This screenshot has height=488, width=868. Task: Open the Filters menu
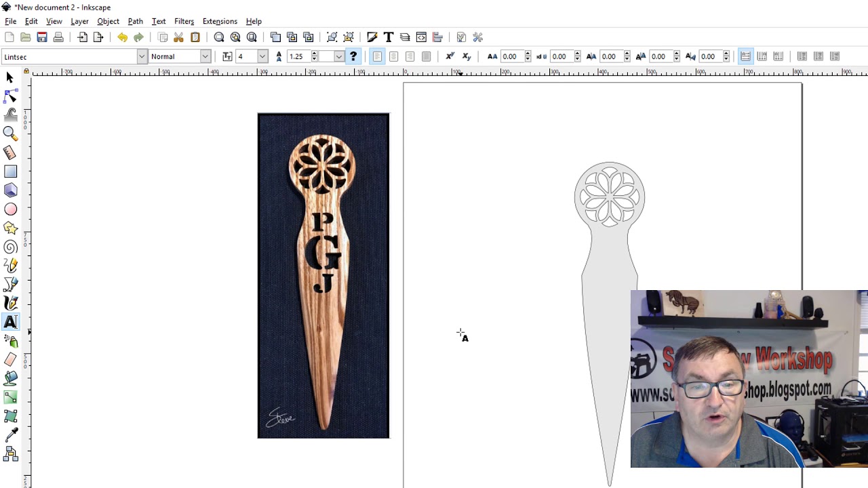pos(184,21)
